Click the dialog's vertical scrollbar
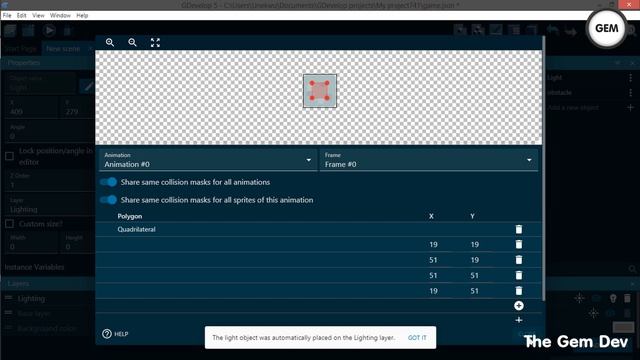Screen dimensions: 640x360 point(544,169)
